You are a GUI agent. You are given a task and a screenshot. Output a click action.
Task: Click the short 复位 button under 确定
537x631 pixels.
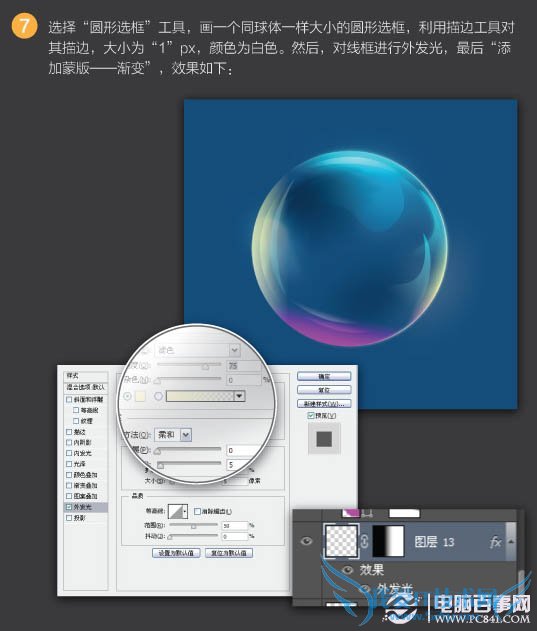(x=324, y=390)
